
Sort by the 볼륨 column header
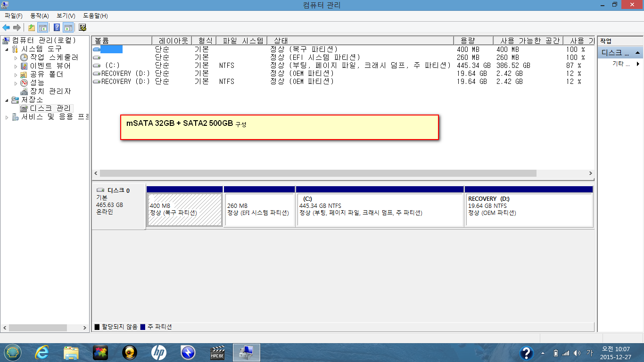click(x=122, y=41)
